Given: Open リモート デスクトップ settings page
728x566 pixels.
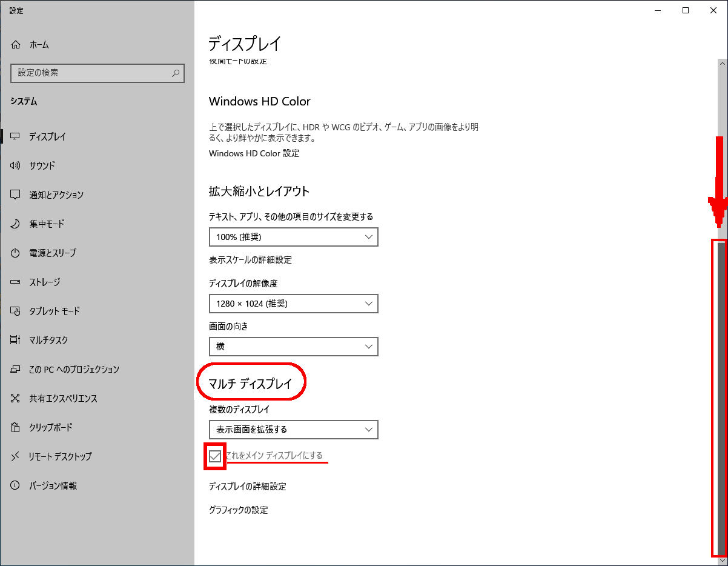Looking at the screenshot, I should tap(60, 456).
